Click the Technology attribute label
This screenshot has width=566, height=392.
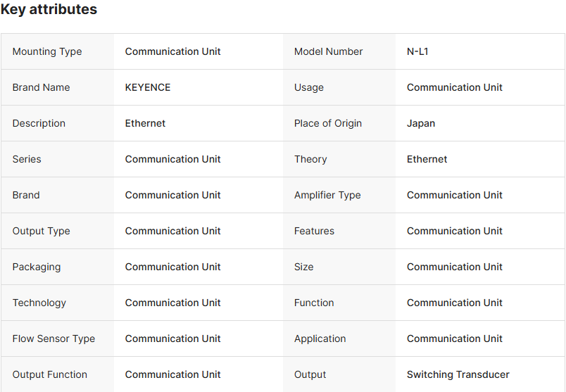pyautogui.click(x=39, y=303)
